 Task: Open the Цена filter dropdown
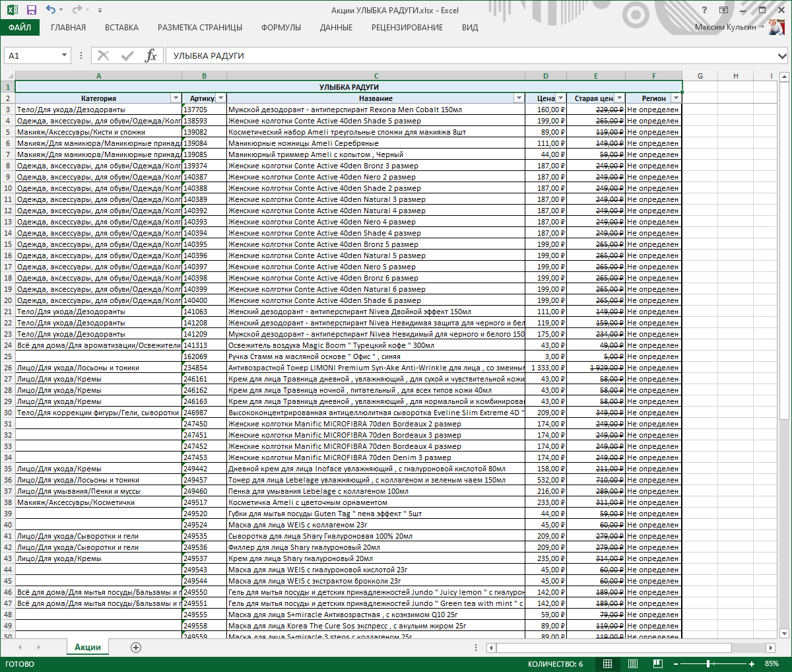point(560,98)
